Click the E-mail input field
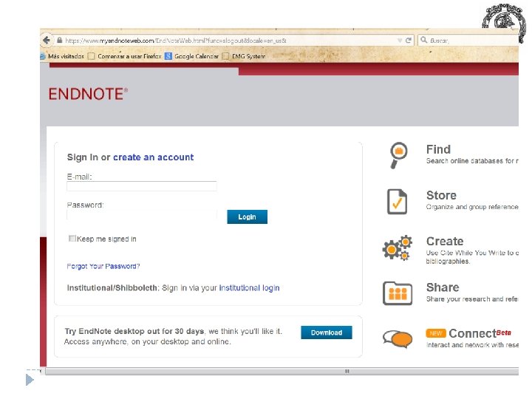The height and width of the screenshot is (399, 532). tap(142, 186)
